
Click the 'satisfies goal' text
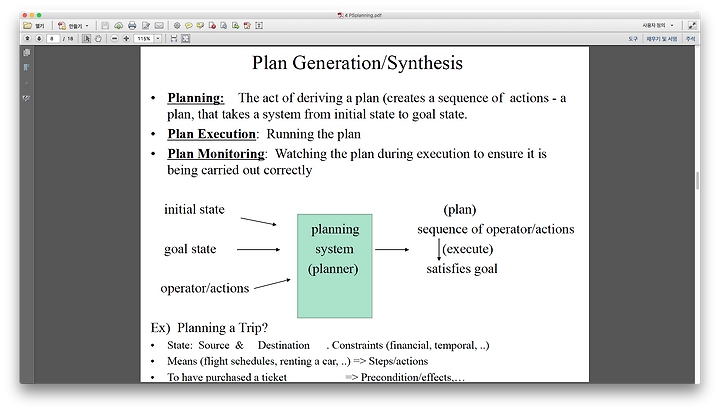[x=461, y=269]
